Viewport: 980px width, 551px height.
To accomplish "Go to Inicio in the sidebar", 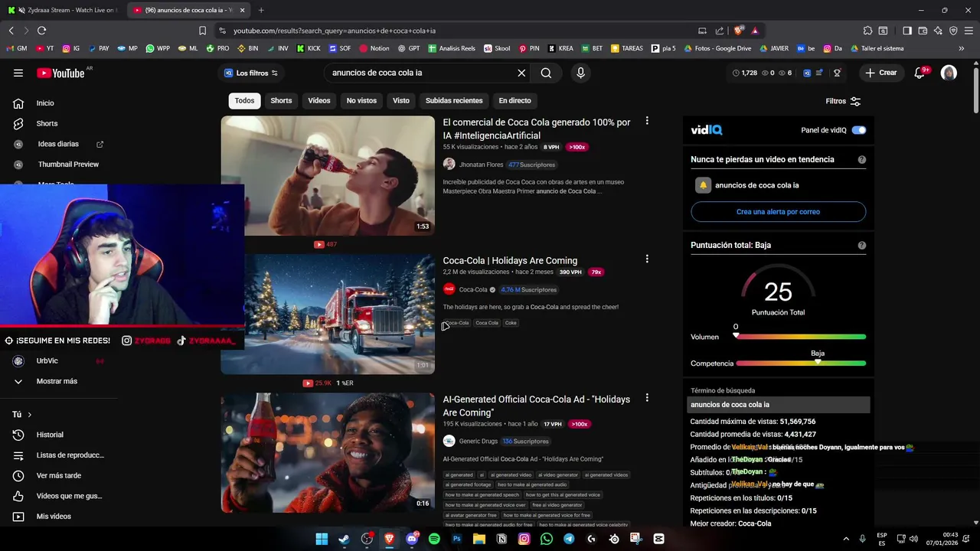I will coord(46,103).
